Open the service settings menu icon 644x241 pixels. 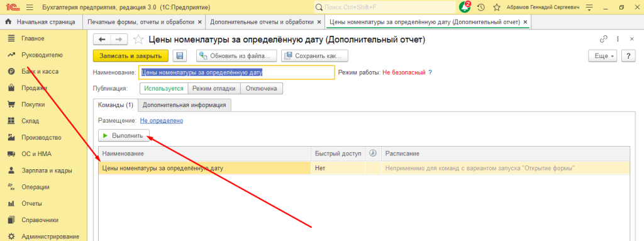click(589, 8)
